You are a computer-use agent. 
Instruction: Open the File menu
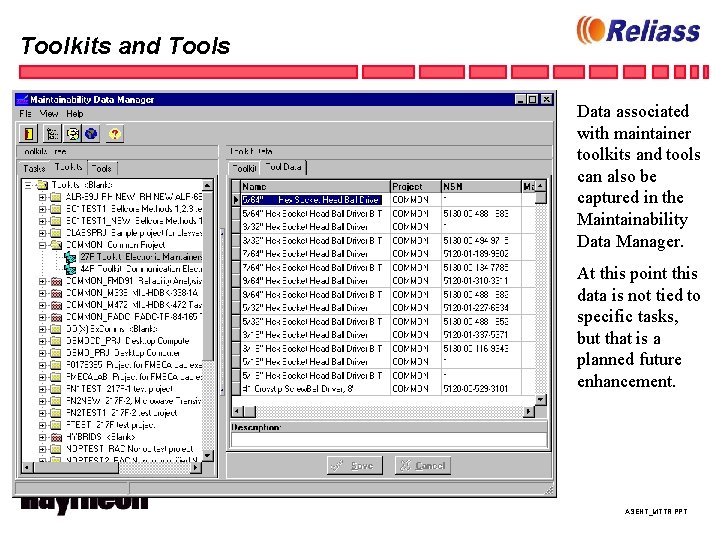[x=25, y=114]
